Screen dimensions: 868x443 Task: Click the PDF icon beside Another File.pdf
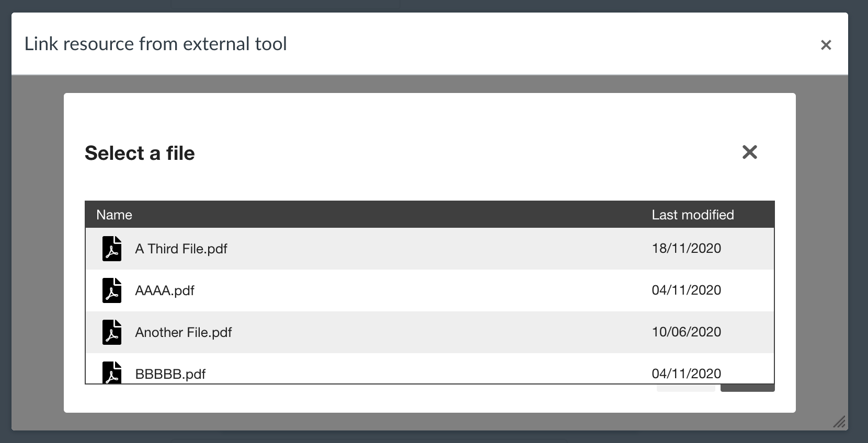tap(112, 332)
